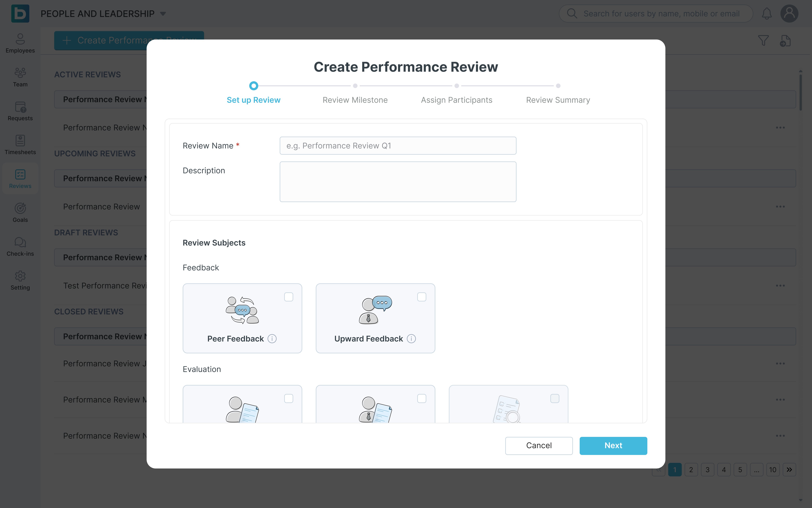The height and width of the screenshot is (508, 812).
Task: Click the filter funnel icon
Action: pyautogui.click(x=763, y=41)
